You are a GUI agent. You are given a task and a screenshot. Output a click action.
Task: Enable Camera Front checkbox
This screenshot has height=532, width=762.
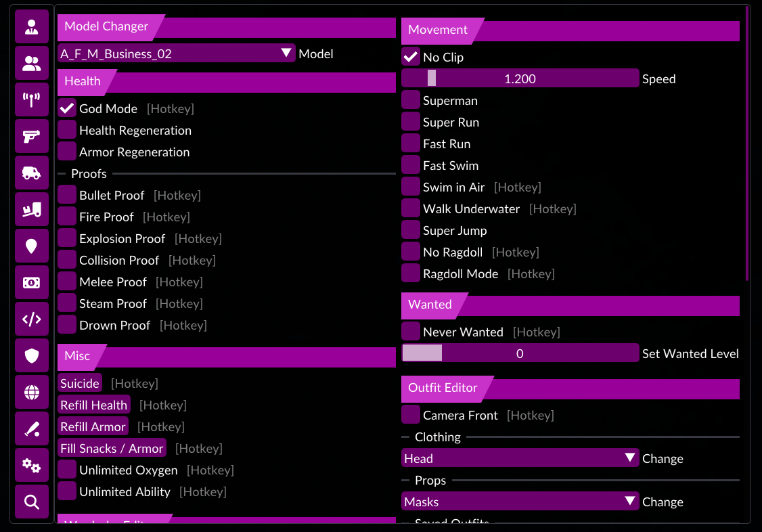(x=411, y=415)
